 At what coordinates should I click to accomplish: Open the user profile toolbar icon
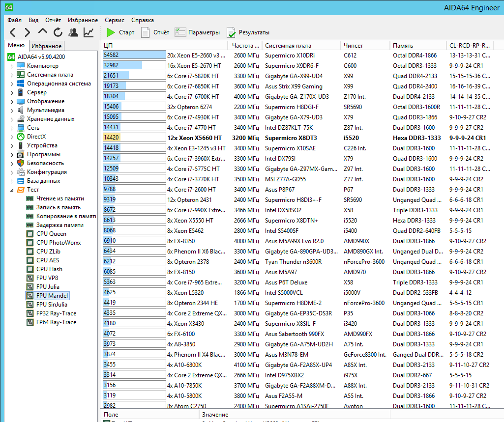pyautogui.click(x=73, y=32)
